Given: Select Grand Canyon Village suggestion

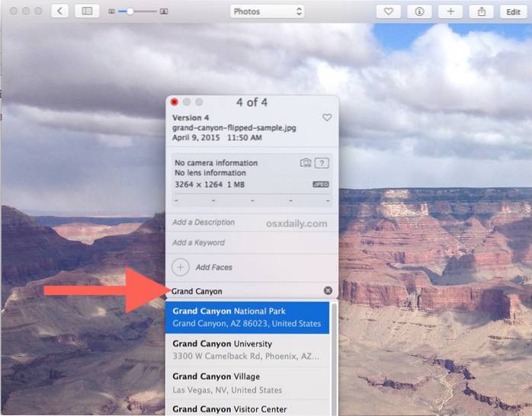Looking at the screenshot, I should 247,383.
